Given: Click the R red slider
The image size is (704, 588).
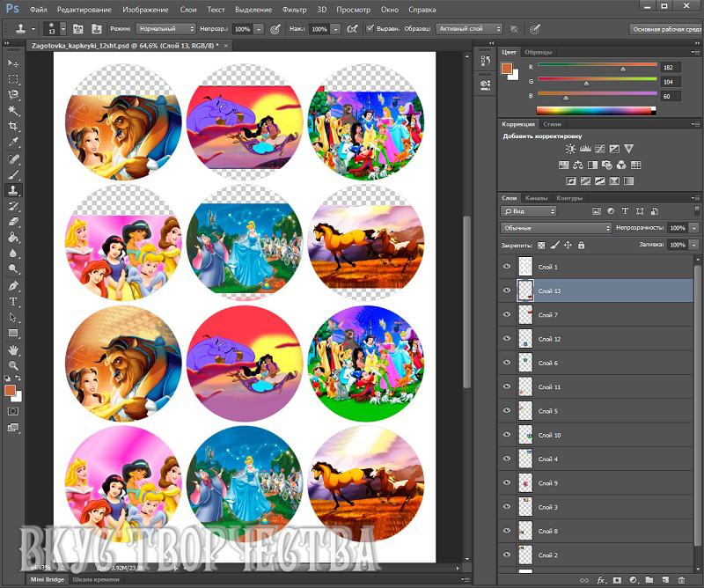Looking at the screenshot, I should [x=598, y=67].
